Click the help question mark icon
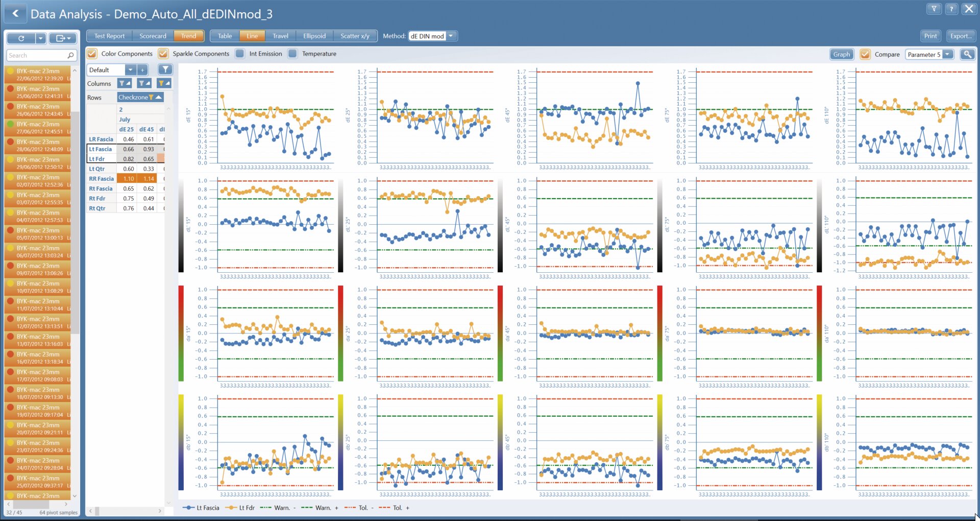This screenshot has height=521, width=980. click(951, 9)
